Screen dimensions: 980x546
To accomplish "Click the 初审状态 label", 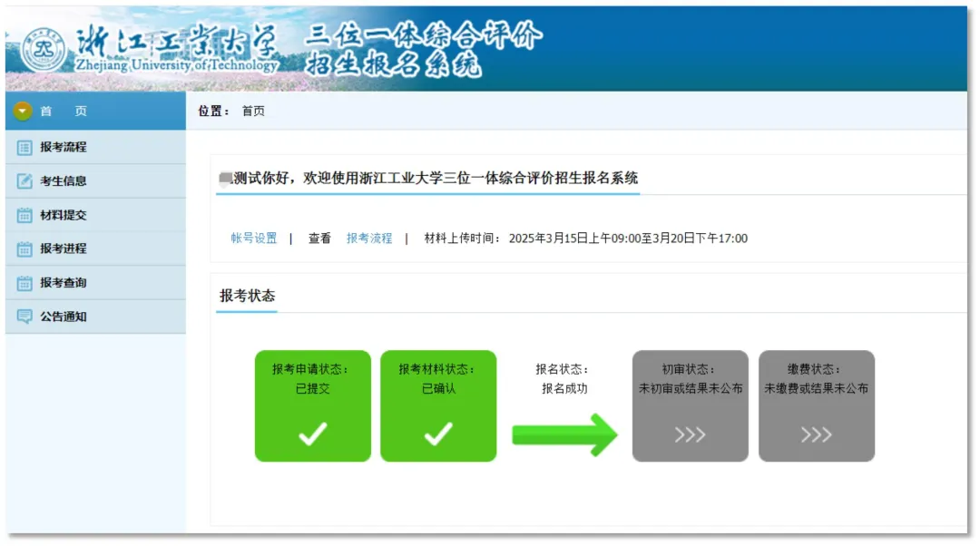I will (688, 369).
